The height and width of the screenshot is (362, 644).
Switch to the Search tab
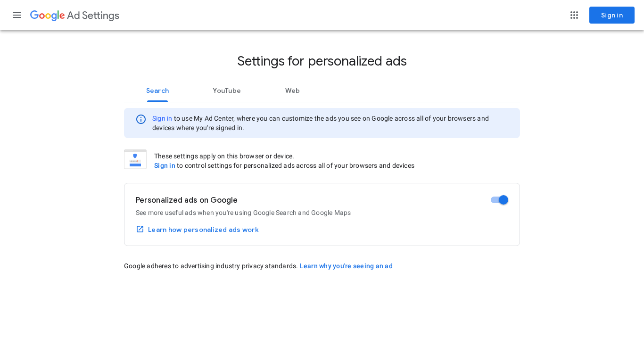point(157,90)
